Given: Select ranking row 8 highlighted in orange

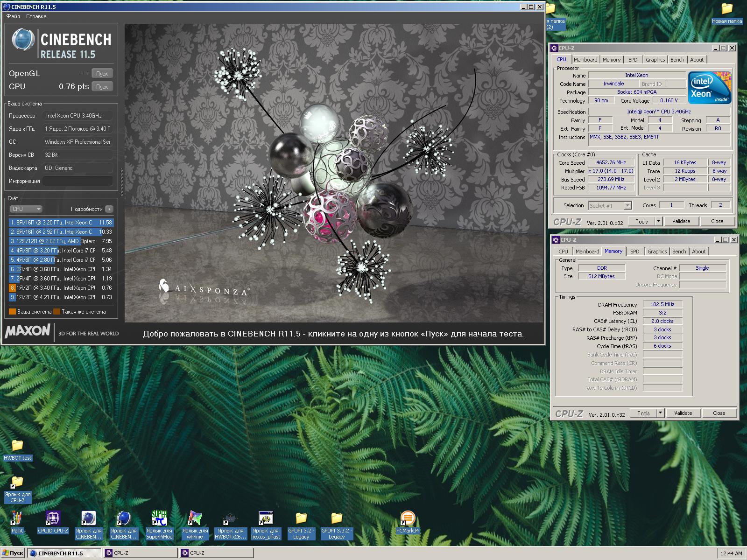Looking at the screenshot, I should pyautogui.click(x=61, y=288).
